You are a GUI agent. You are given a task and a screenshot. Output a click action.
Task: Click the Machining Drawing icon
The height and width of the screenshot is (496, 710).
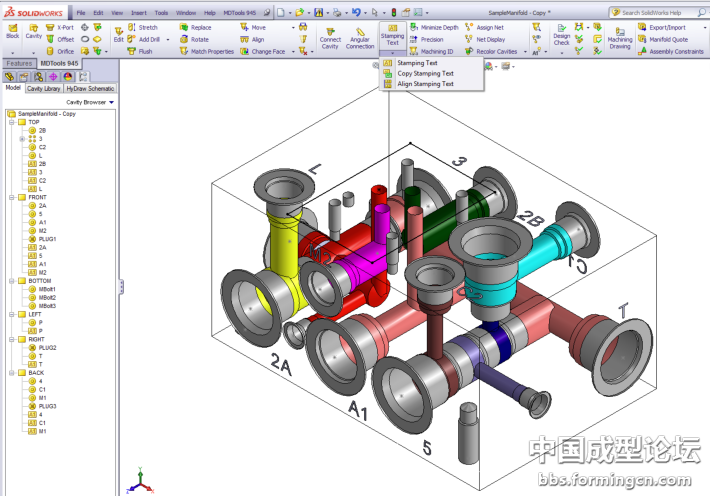pyautogui.click(x=620, y=38)
